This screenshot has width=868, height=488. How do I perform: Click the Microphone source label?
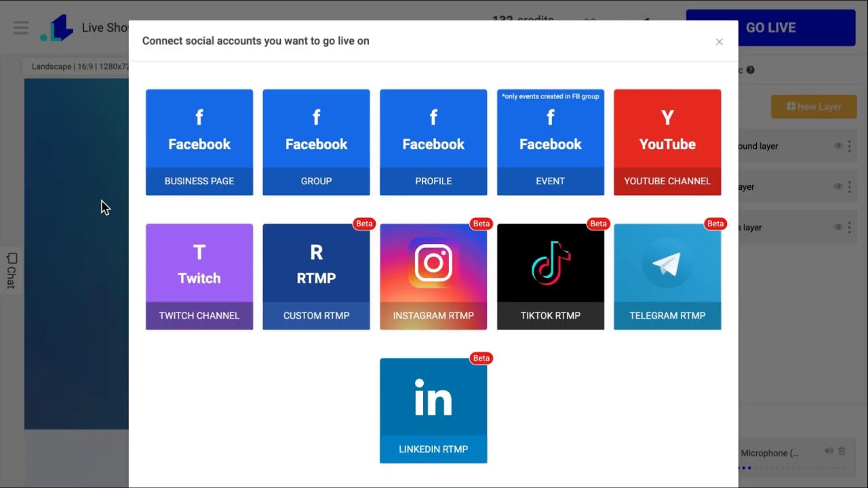(x=770, y=453)
